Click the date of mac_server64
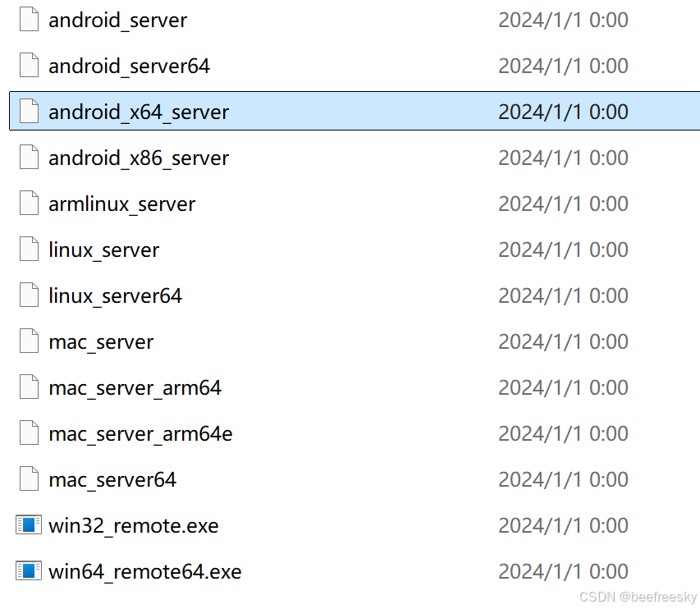This screenshot has width=700, height=609. 564,480
